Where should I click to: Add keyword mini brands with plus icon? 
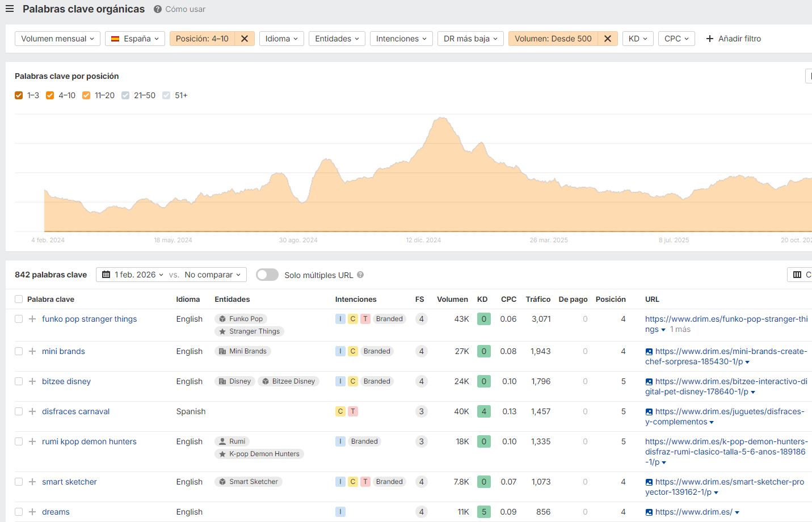[32, 351]
